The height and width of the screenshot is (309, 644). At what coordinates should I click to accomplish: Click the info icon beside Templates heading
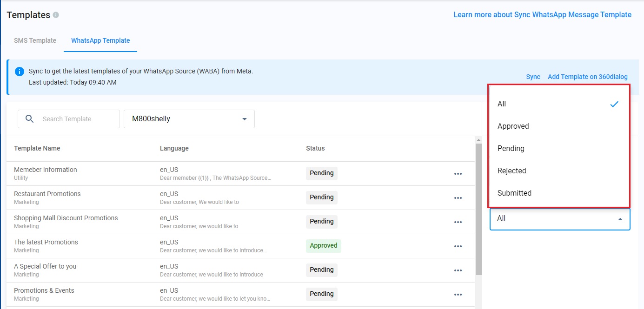pyautogui.click(x=56, y=15)
